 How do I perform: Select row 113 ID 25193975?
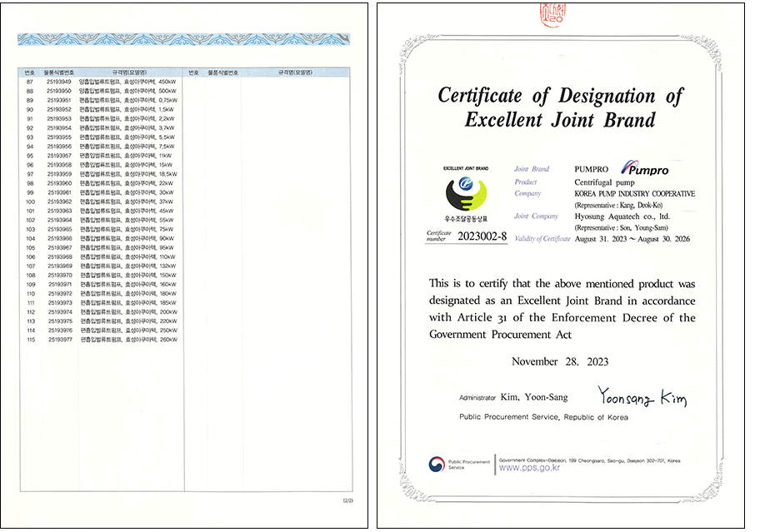coord(60,321)
